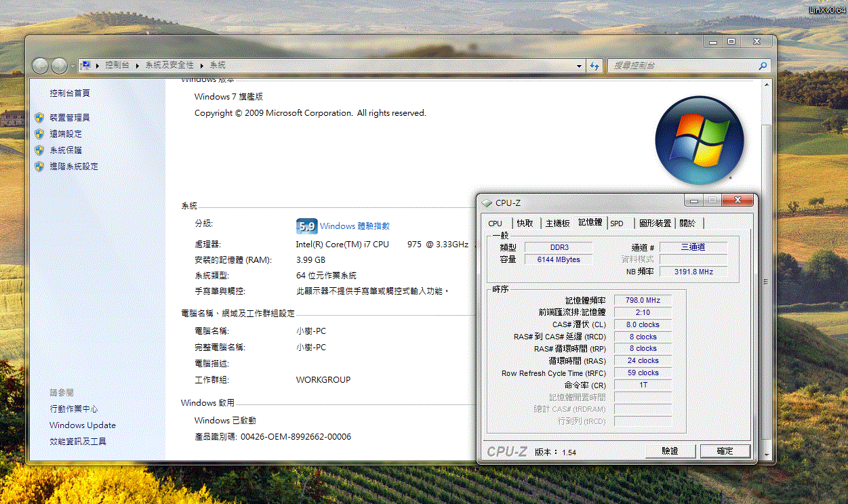848x504 pixels.
Task: Open the Windows 體驗指數 link
Action: point(355,226)
